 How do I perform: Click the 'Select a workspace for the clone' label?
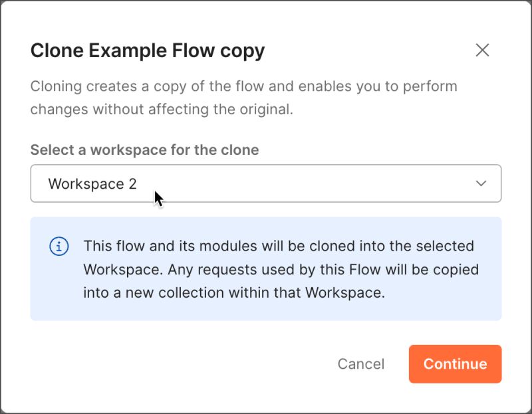[144, 150]
